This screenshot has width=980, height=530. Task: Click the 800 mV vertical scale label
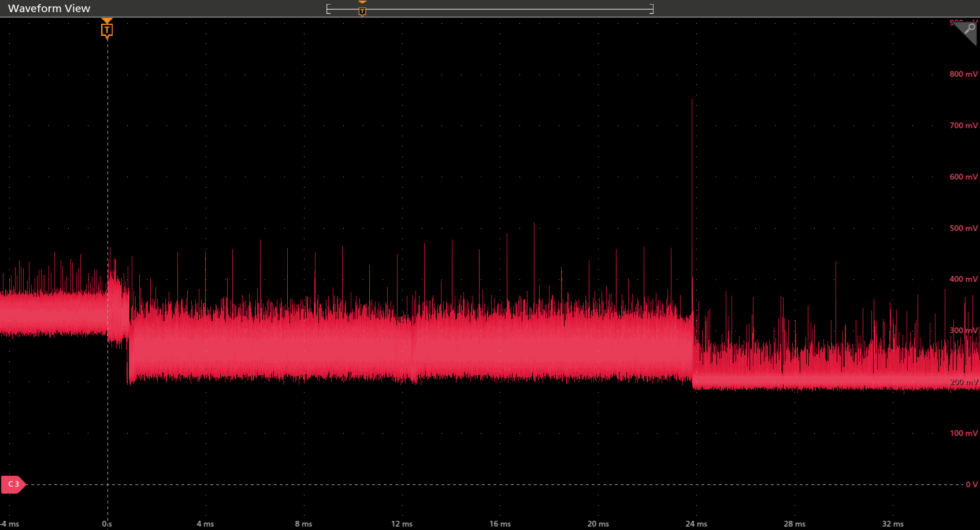pos(963,74)
